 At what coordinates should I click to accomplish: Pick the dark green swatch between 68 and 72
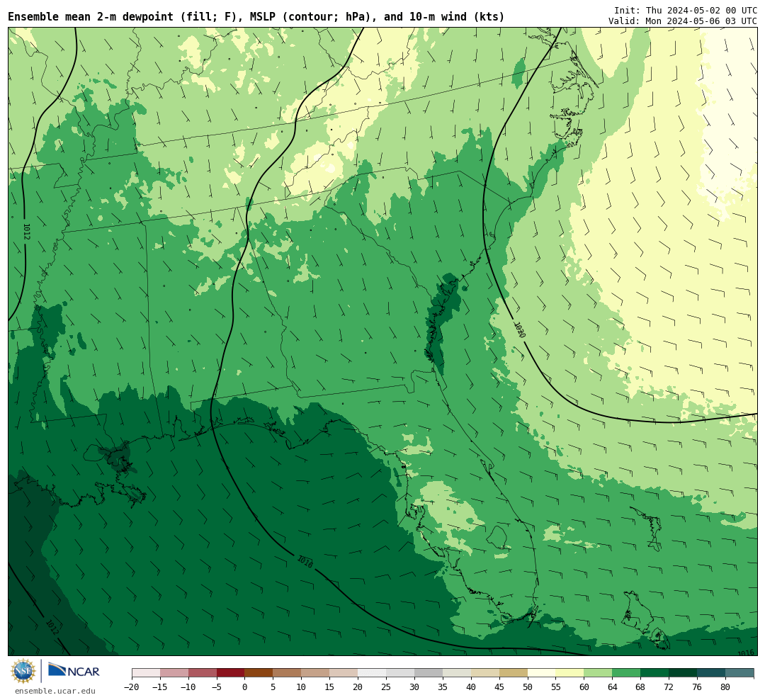(x=655, y=673)
